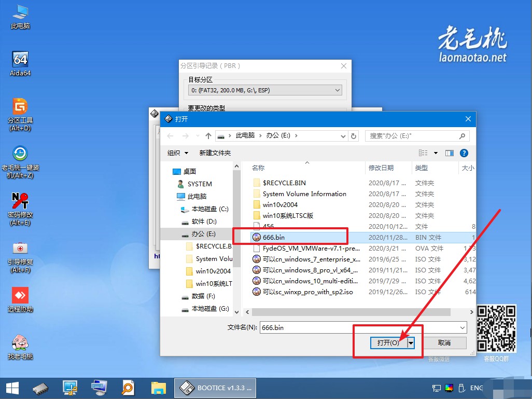Click the memory chip icon in the taskbar
Viewport: 532px width, 399px height.
point(40,388)
